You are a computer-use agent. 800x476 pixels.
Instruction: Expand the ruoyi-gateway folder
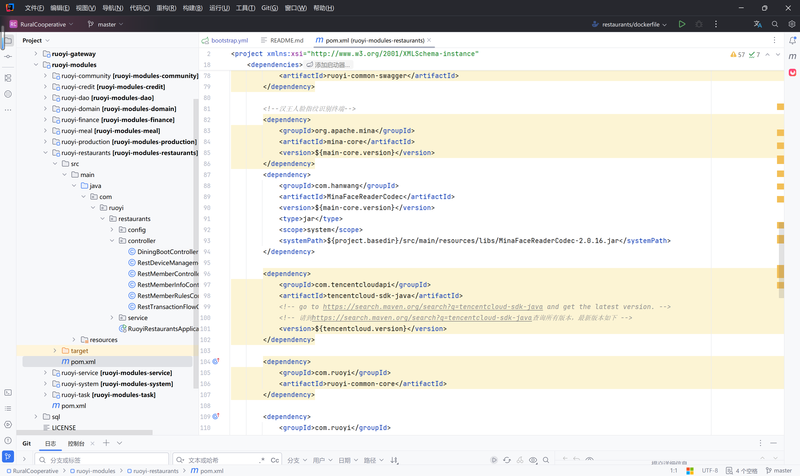coord(36,54)
